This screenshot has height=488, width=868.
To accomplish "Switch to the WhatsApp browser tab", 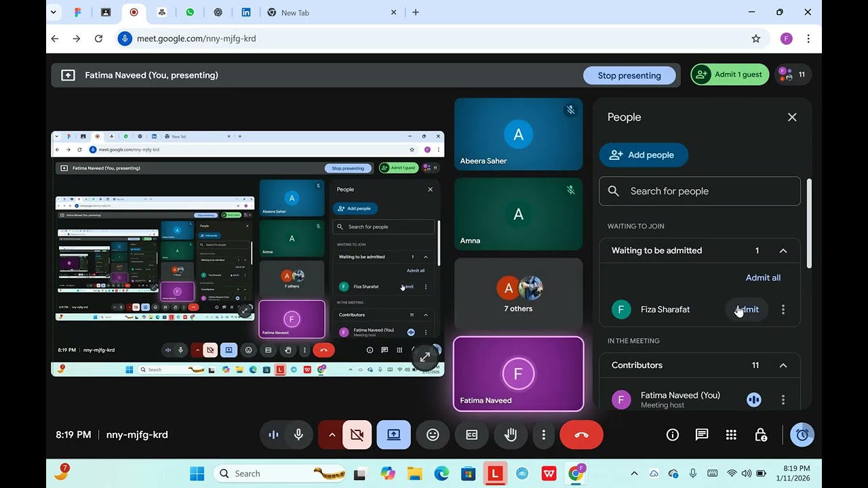I will tap(190, 12).
